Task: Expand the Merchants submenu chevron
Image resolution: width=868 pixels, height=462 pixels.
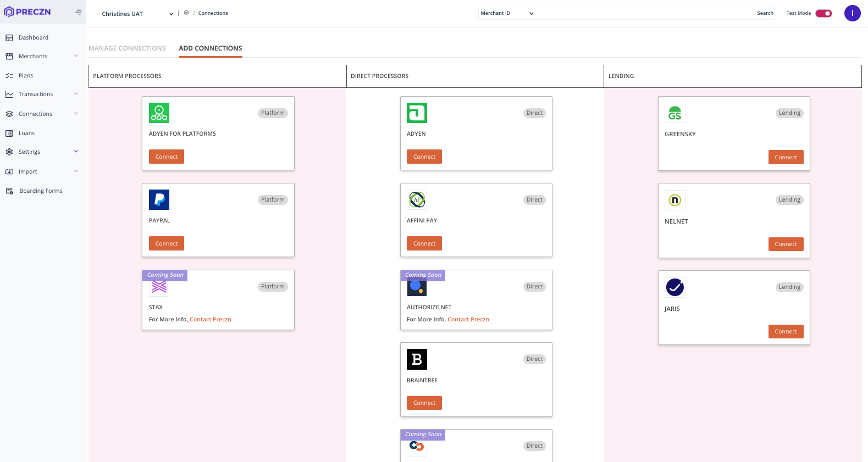Action: tap(76, 55)
